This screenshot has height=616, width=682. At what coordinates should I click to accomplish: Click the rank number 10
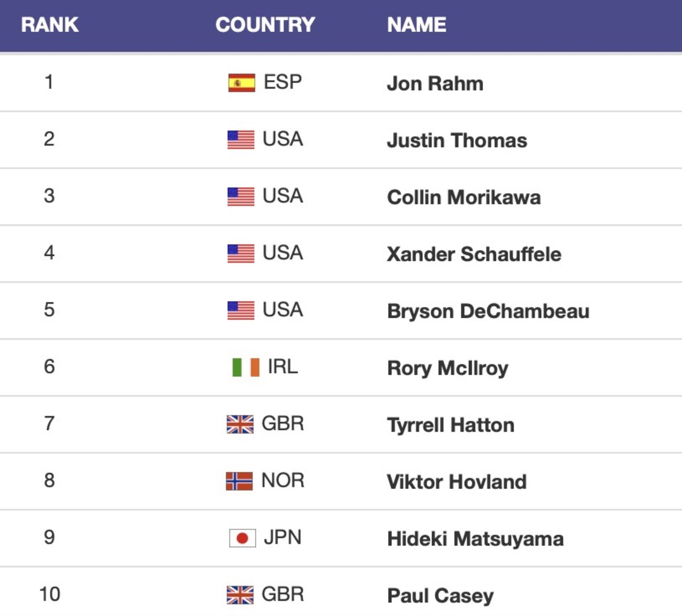49,594
